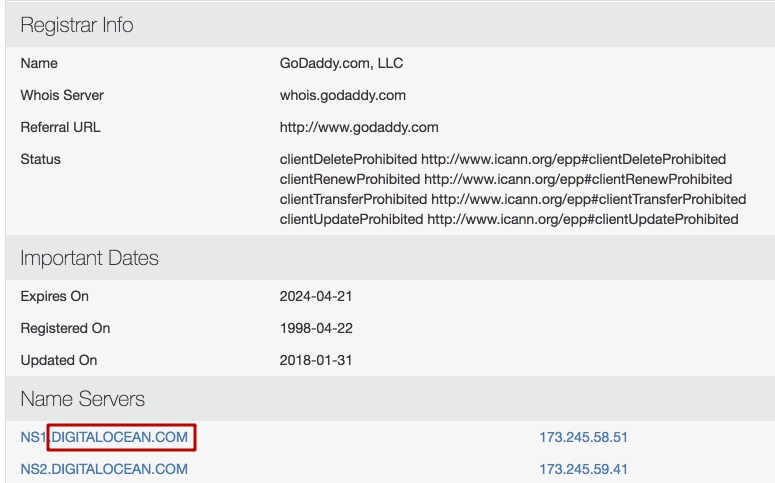The width and height of the screenshot is (775, 483).
Task: Click the registration date 1998-04-22
Action: (316, 328)
